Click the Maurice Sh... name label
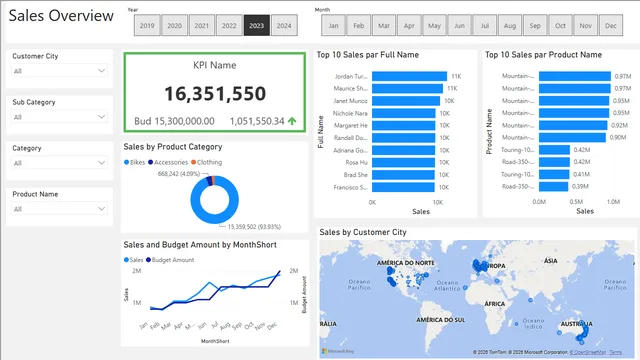The image size is (640, 360). point(351,89)
